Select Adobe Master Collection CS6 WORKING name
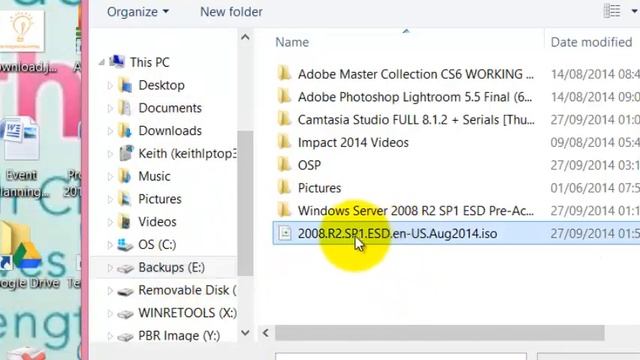 point(416,74)
